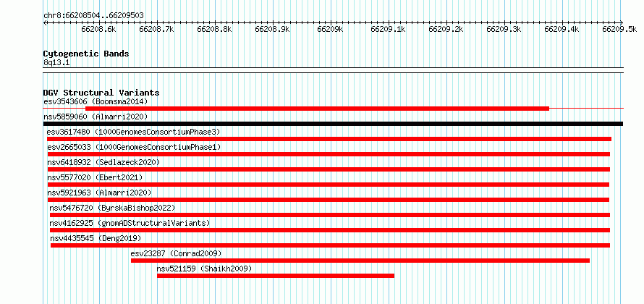
Task: Click the ruler's left arrowhead
Action: click(x=45, y=22)
